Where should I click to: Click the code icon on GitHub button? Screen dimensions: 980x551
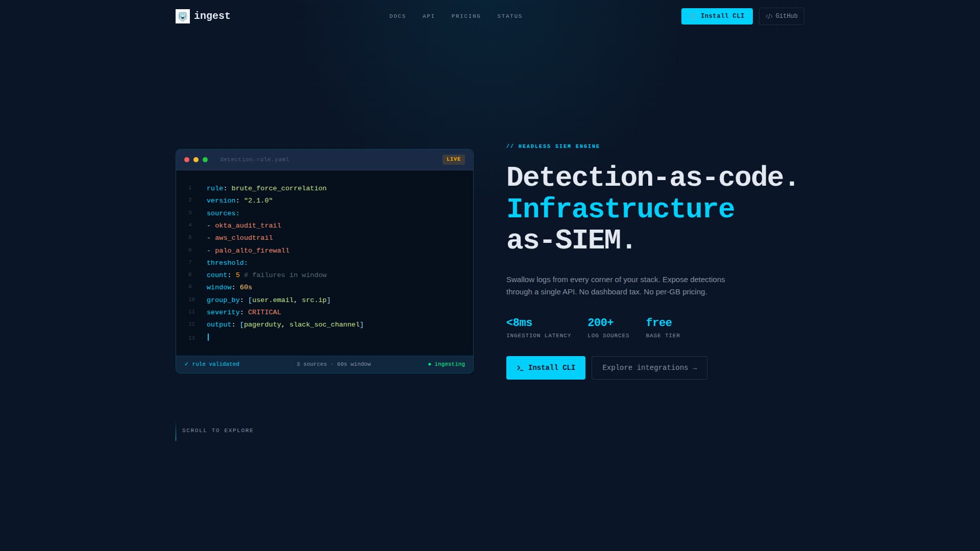[x=769, y=16]
